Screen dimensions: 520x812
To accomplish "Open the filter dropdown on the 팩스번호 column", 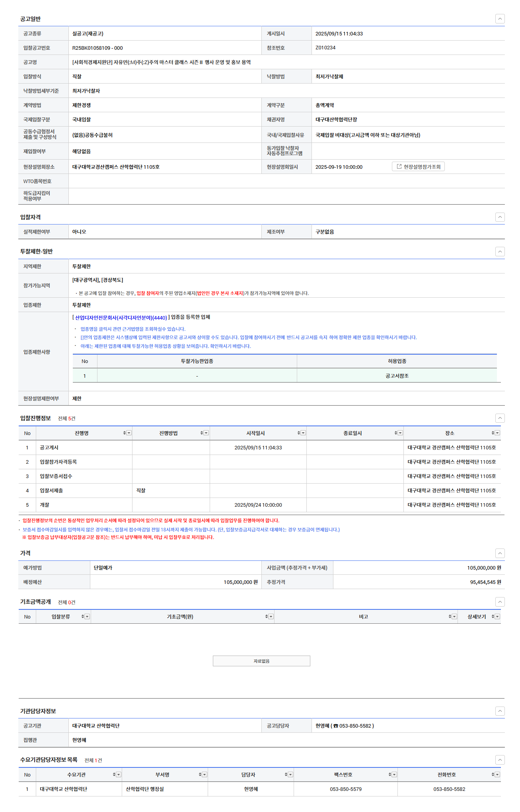I will 394,775.
